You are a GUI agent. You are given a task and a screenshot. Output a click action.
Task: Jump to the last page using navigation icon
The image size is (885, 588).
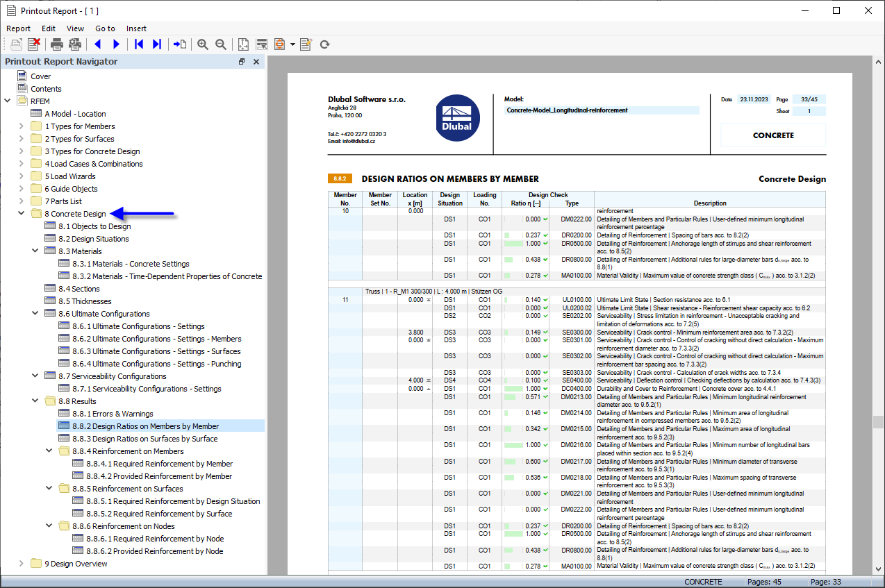click(157, 44)
